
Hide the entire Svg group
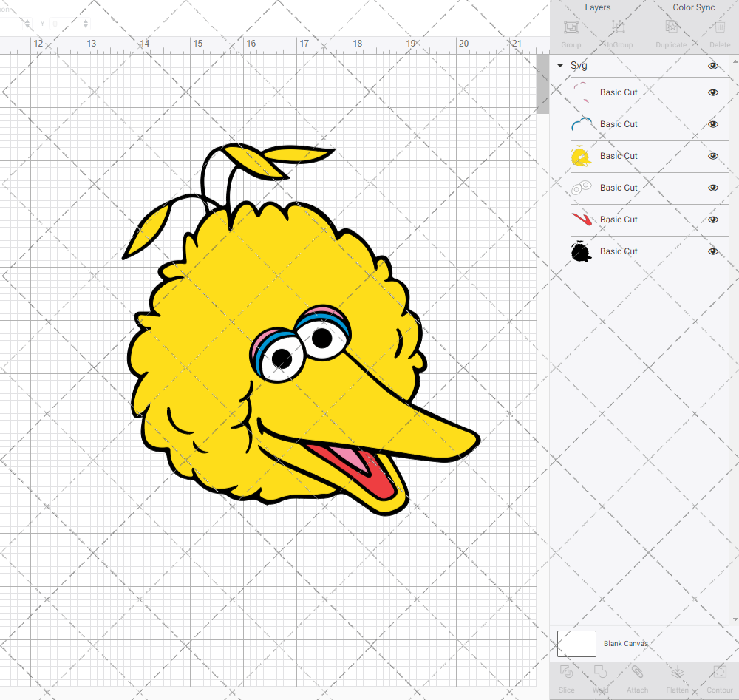click(x=713, y=66)
